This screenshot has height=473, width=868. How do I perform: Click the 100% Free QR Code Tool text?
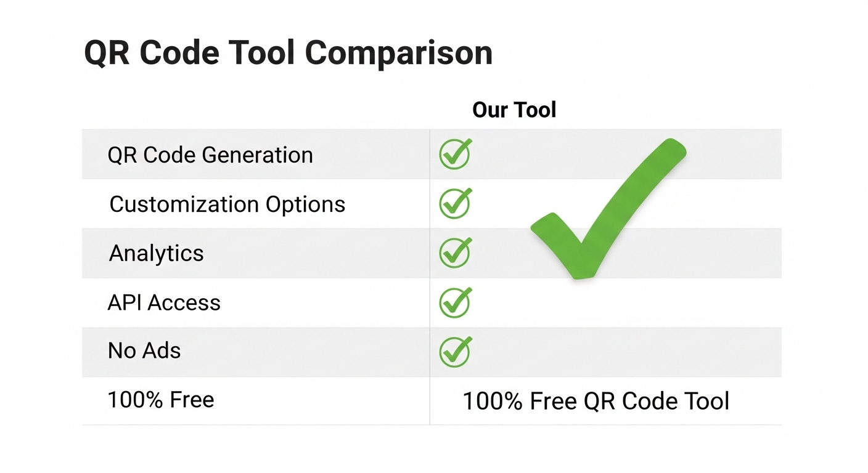[x=596, y=401]
